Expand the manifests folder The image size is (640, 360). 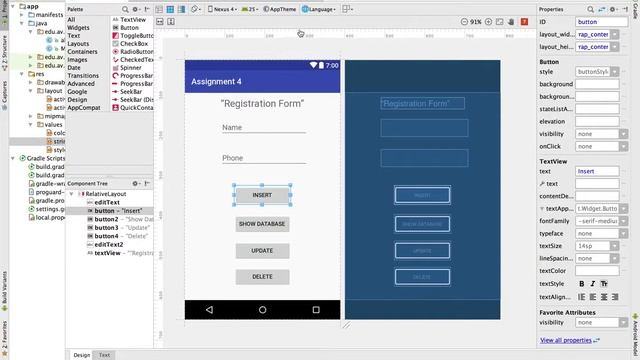click(22, 15)
